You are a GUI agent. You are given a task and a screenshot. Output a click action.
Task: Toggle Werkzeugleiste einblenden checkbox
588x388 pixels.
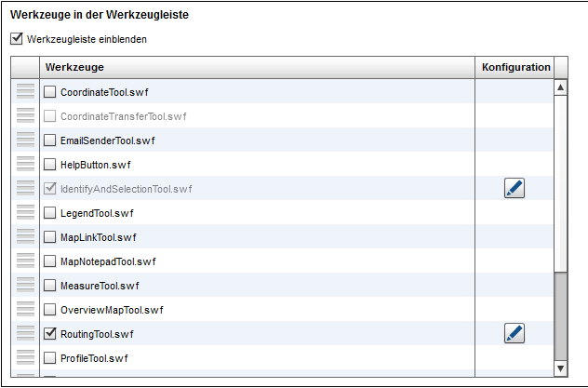click(x=17, y=38)
